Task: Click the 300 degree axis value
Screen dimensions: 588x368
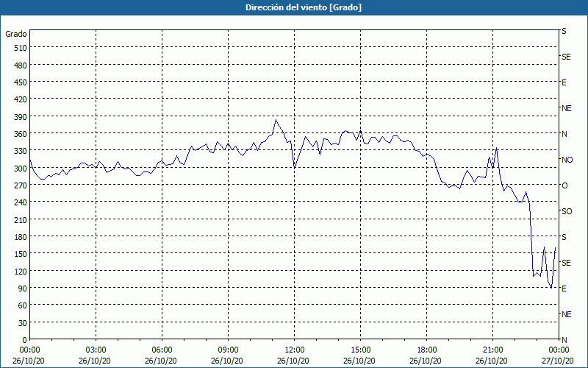Action: (x=21, y=169)
